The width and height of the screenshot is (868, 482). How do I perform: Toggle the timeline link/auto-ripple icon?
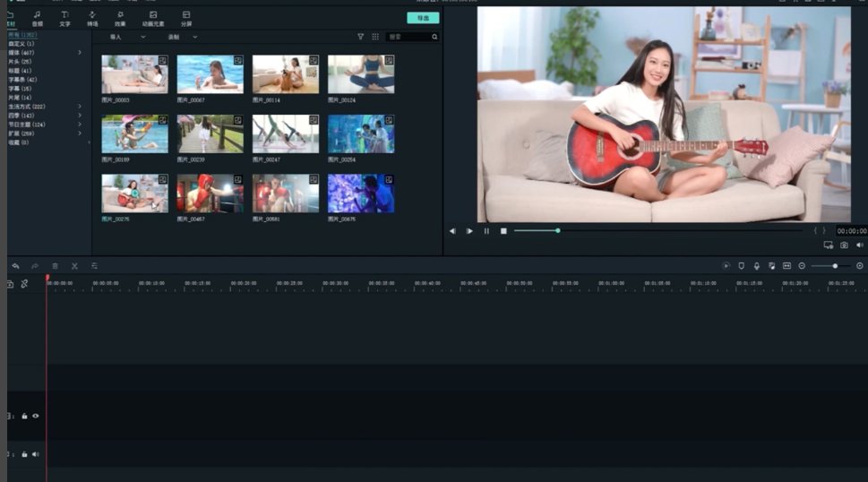pyautogui.click(x=24, y=284)
